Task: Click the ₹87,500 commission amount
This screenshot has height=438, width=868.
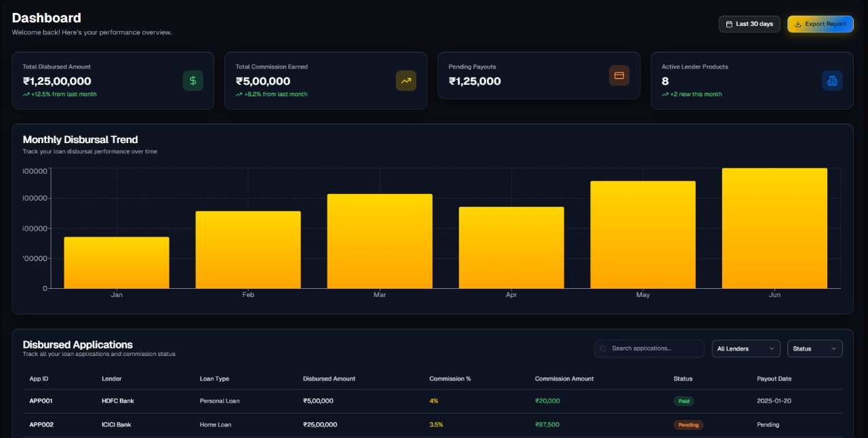Action: point(547,424)
